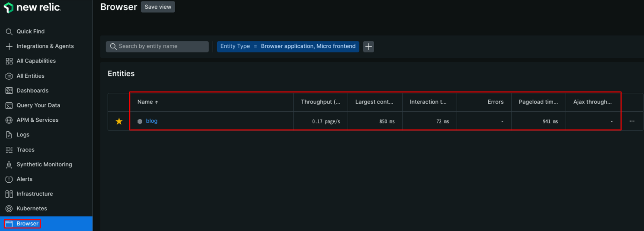Open the three-dot menu for blog row
The width and height of the screenshot is (644, 231).
[x=632, y=121]
